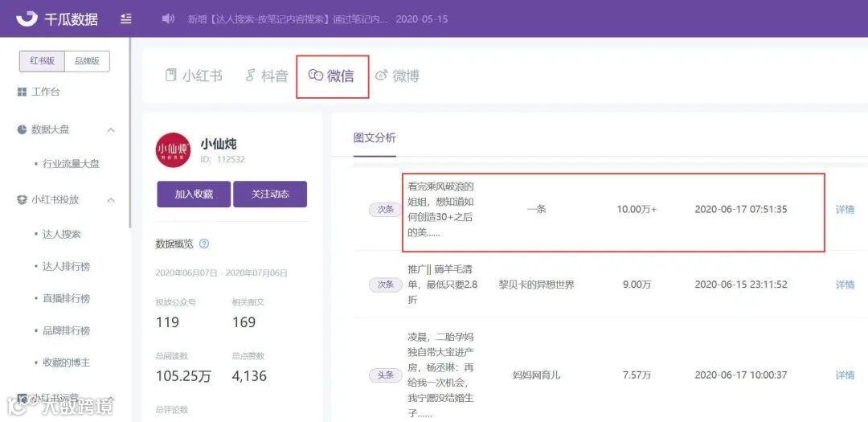The image size is (868, 422).
Task: Open the 微信 platform tab
Action: (332, 76)
